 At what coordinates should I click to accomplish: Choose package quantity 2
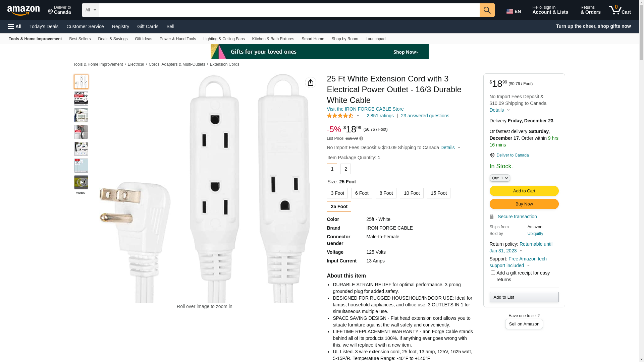pyautogui.click(x=345, y=169)
